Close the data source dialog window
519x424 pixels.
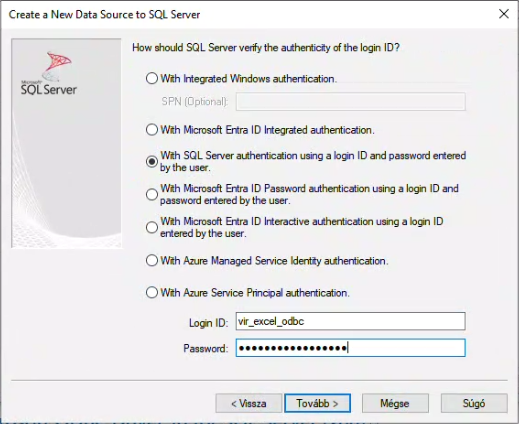coord(504,14)
